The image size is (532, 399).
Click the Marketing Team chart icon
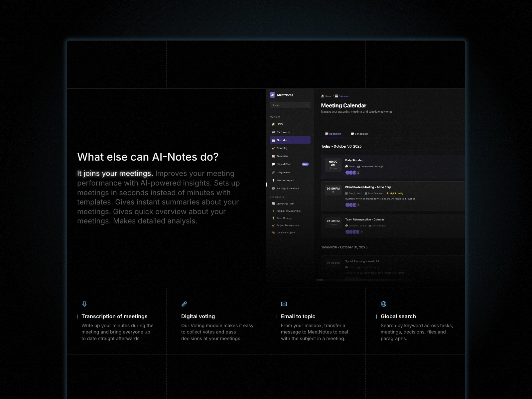[x=273, y=204]
